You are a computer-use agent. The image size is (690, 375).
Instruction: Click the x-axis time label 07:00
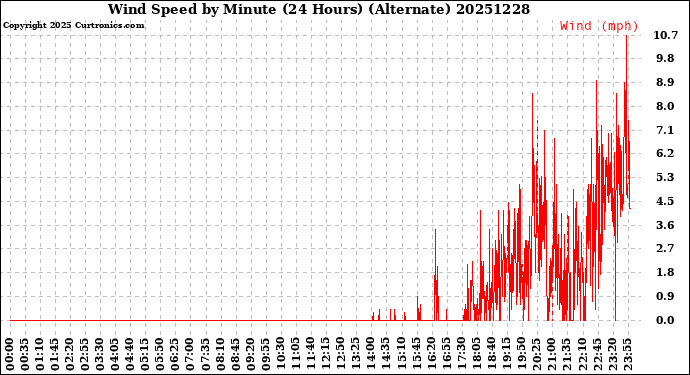pyautogui.click(x=191, y=355)
